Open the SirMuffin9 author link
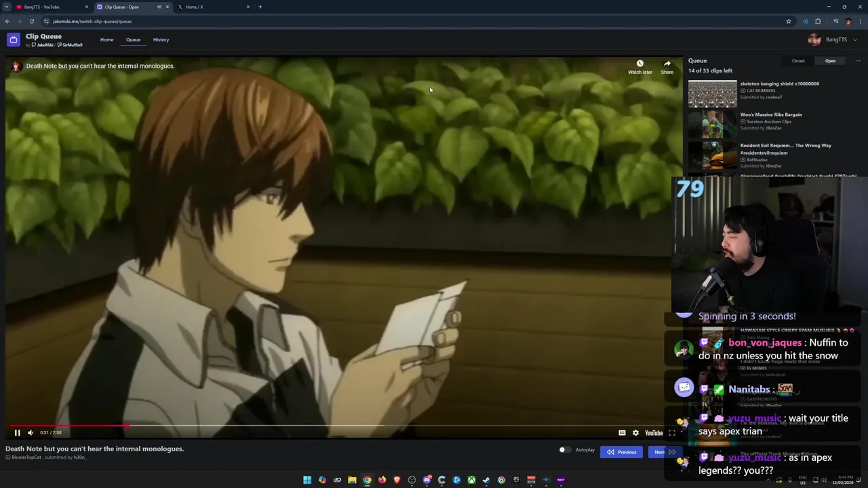 click(x=70, y=45)
